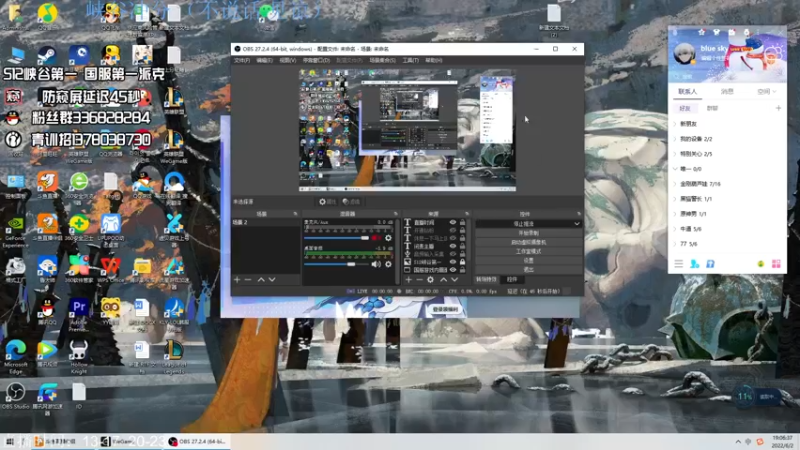Viewport: 800px width, 450px height.
Task: Toggle lock on the image source row
Action: coord(462,262)
